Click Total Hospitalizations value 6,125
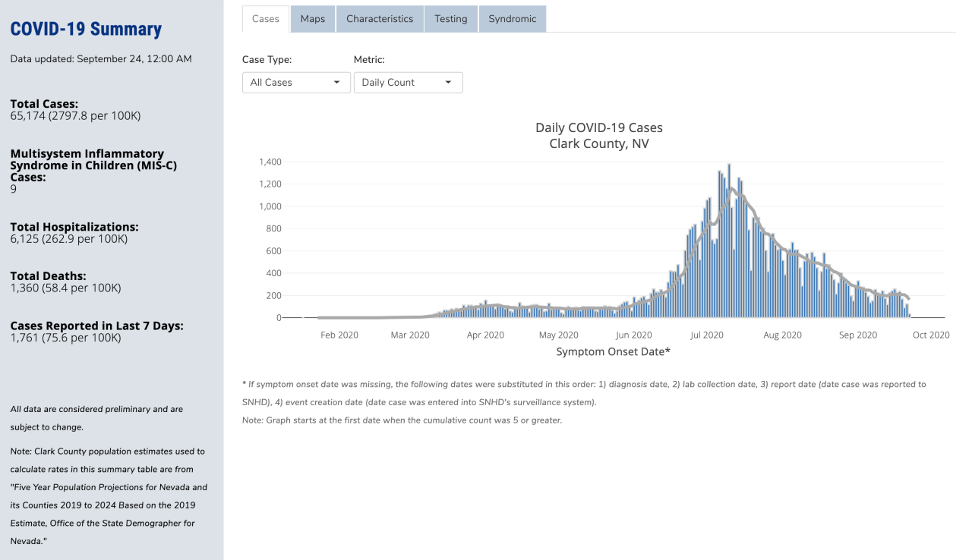The image size is (972, 560). click(x=69, y=239)
